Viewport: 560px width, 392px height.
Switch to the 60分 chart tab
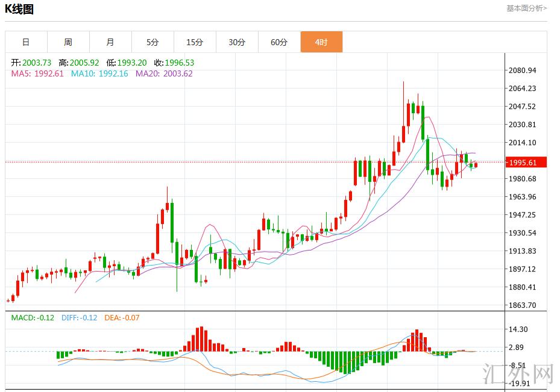tap(279, 42)
